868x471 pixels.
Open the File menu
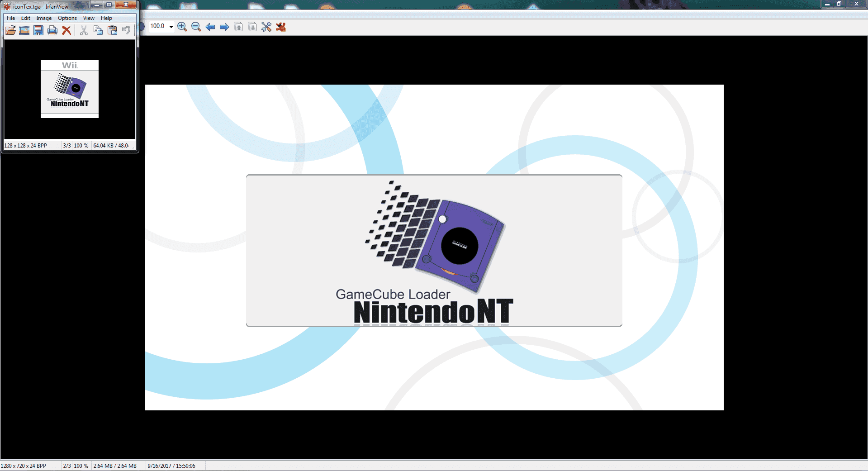pos(11,18)
